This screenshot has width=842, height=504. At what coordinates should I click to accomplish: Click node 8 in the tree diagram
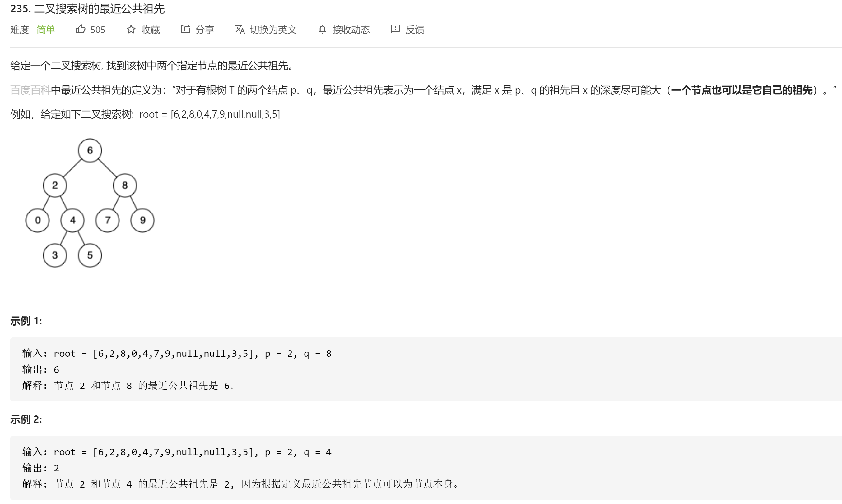125,185
